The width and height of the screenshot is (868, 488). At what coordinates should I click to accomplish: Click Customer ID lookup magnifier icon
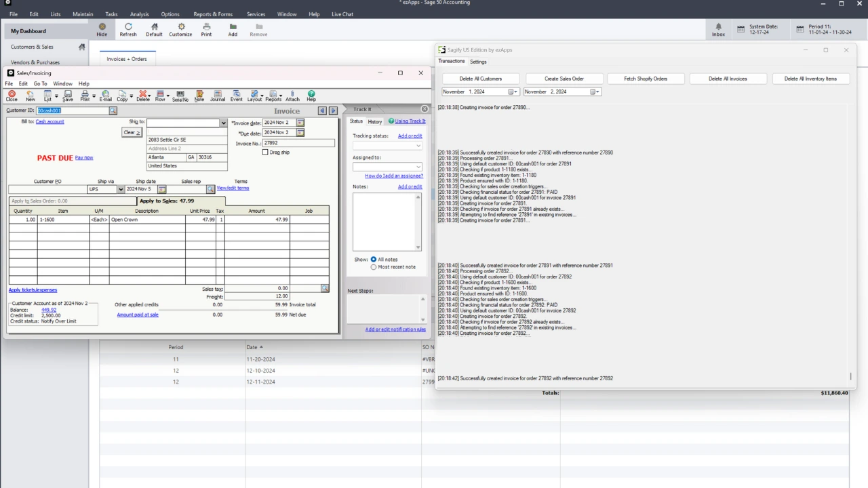113,110
